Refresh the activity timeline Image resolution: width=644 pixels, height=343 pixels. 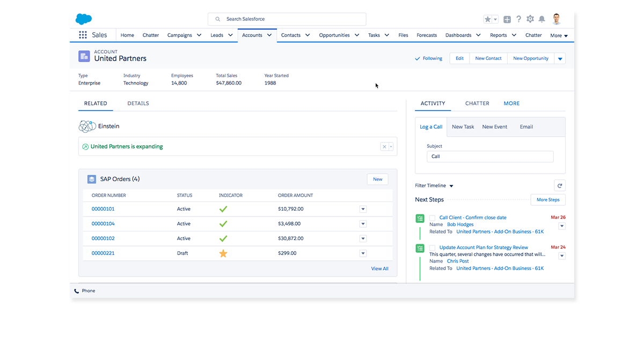tap(560, 186)
